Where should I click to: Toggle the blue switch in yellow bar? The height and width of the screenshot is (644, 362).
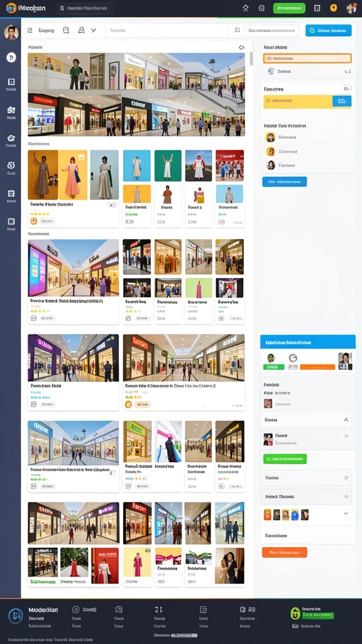[x=341, y=101]
